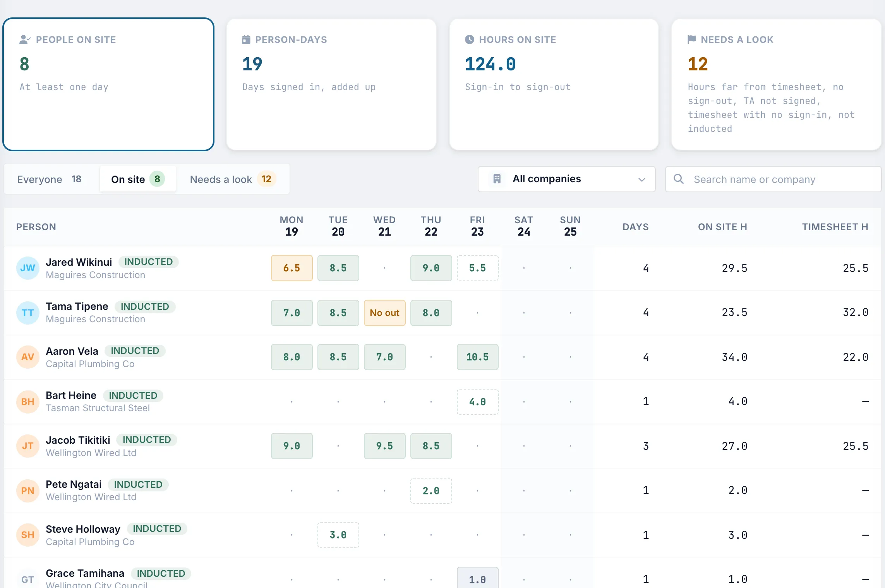Image resolution: width=885 pixels, height=588 pixels.
Task: Select the People on Site card
Action: tap(108, 84)
